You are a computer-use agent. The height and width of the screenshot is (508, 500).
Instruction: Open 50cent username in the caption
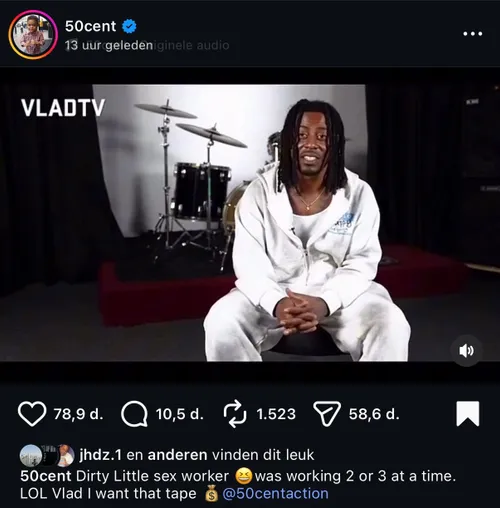coord(46,476)
